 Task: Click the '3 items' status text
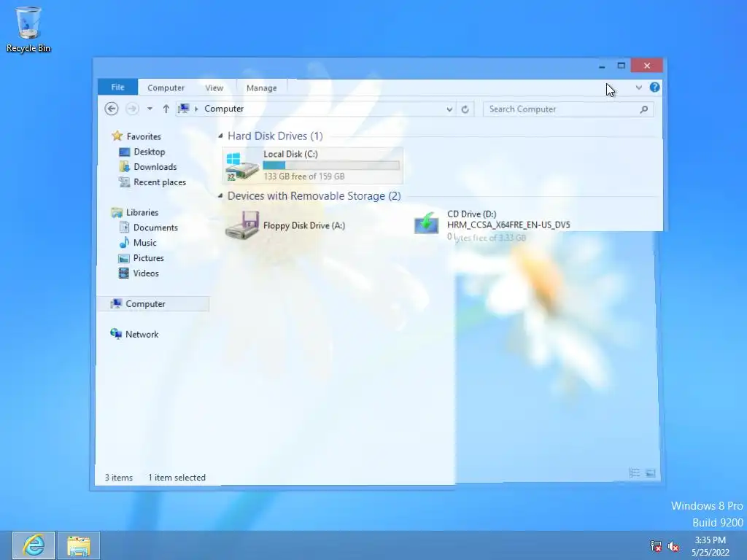click(x=119, y=478)
